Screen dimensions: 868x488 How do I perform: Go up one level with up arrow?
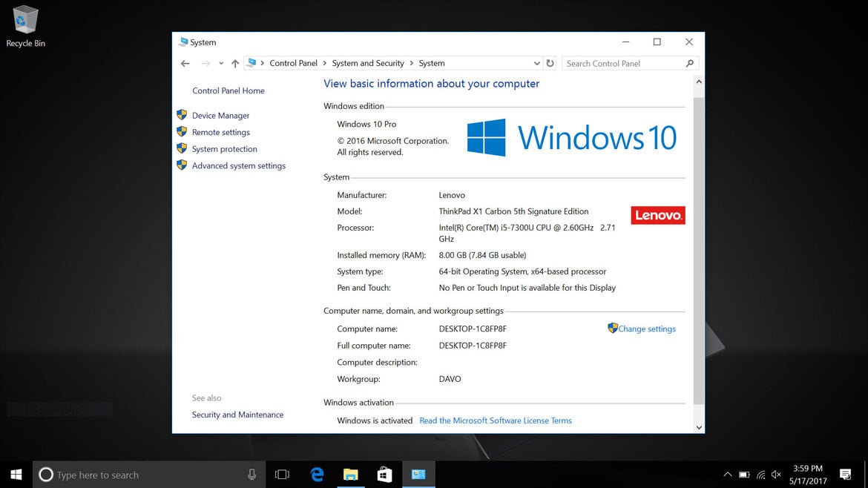[x=235, y=64]
